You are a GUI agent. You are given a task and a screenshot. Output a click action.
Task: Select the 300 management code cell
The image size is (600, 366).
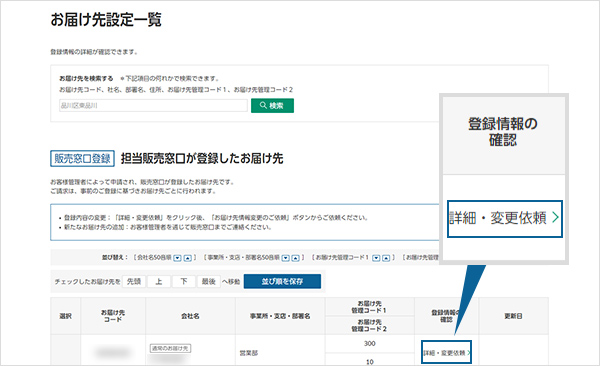tap(369, 343)
